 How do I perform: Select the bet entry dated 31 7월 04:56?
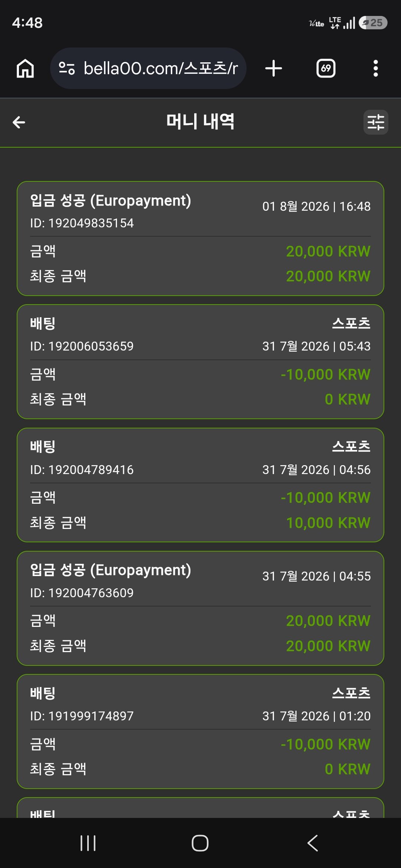pos(200,485)
